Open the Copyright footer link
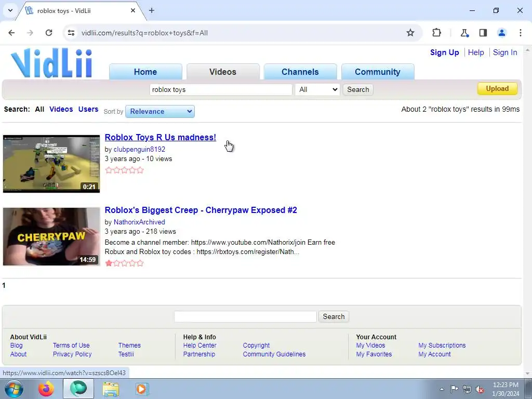The width and height of the screenshot is (532, 399). tap(256, 345)
